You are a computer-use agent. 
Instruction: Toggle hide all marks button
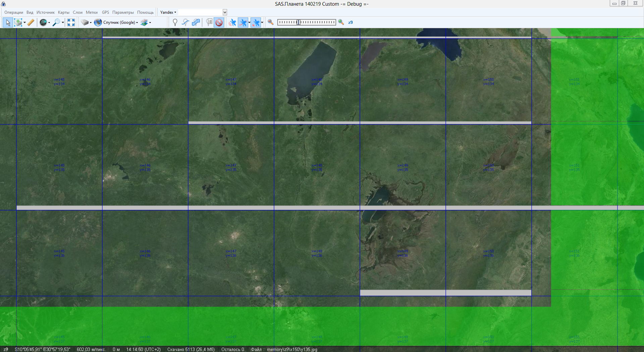[219, 22]
